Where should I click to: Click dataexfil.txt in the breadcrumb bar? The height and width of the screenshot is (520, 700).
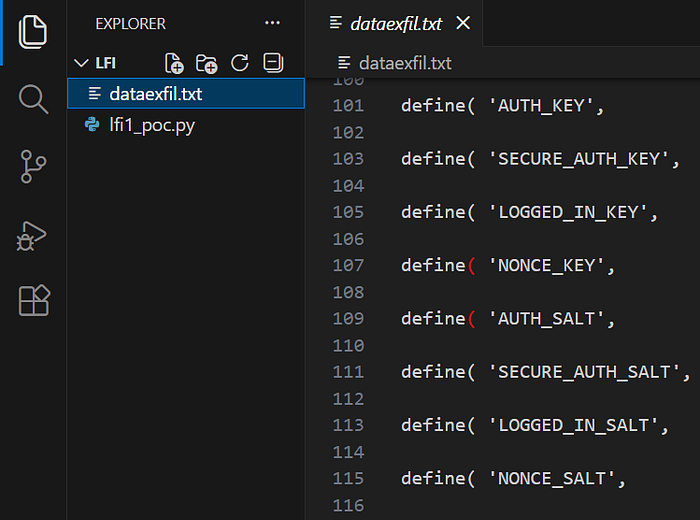[x=405, y=63]
